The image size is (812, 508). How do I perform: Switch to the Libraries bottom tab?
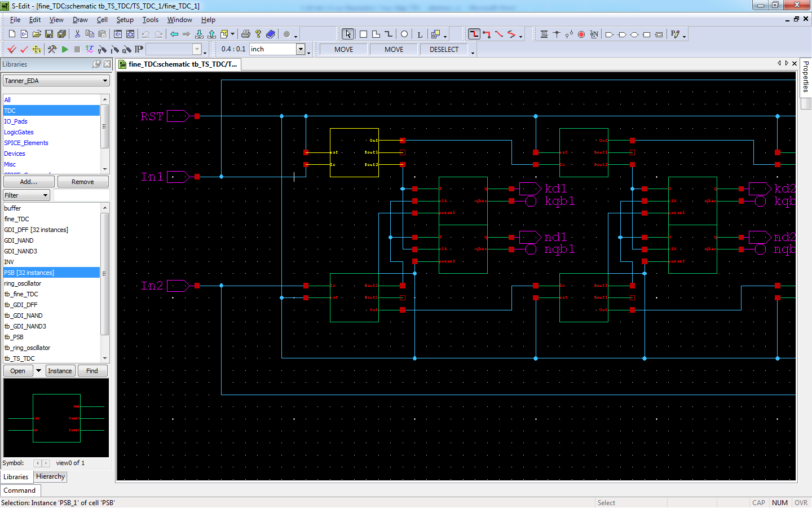click(x=16, y=477)
